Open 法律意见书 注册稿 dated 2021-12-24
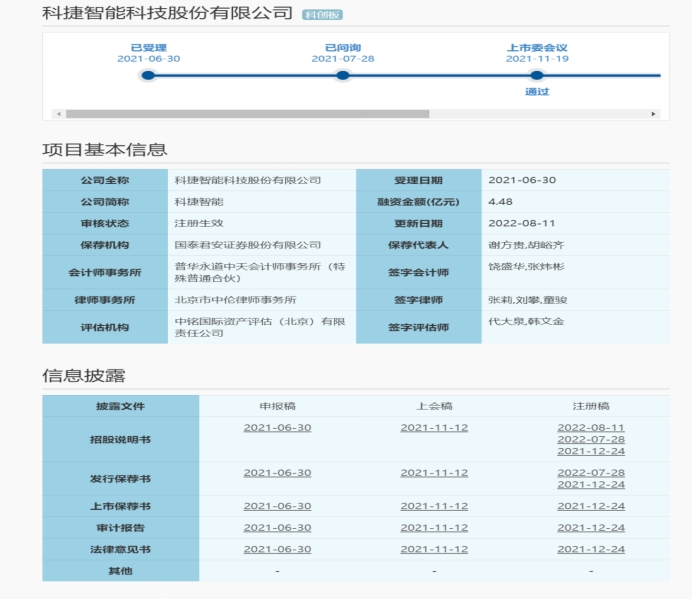Image resolution: width=692 pixels, height=600 pixels. coord(591,549)
